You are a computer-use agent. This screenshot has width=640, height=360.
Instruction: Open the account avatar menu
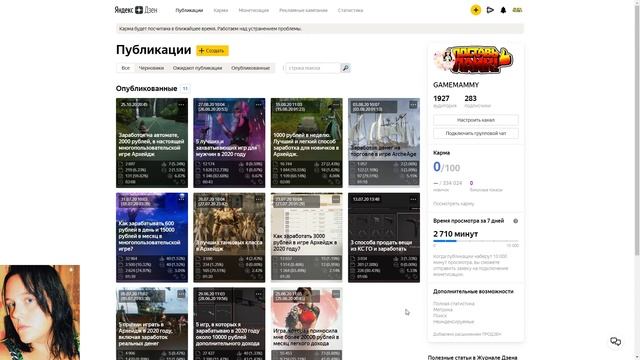(517, 10)
